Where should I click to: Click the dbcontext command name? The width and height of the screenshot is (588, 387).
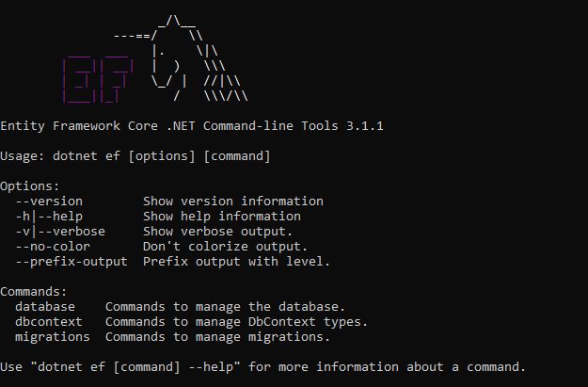point(49,322)
